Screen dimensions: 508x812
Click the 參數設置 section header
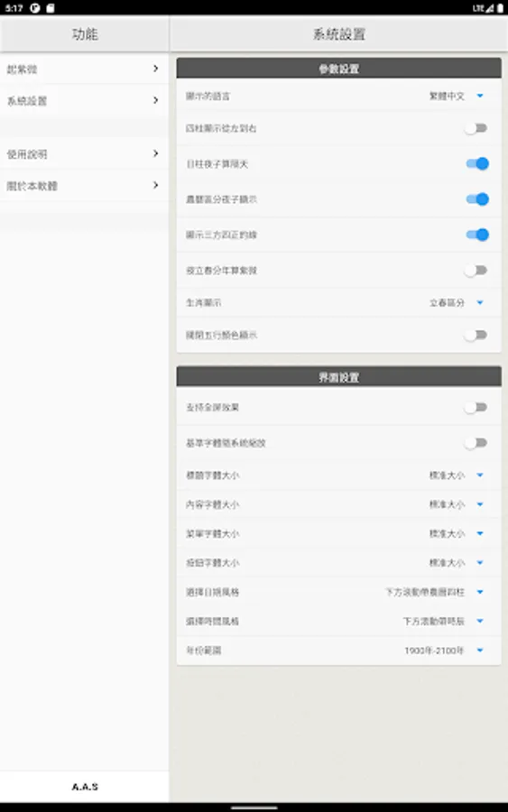pos(338,69)
